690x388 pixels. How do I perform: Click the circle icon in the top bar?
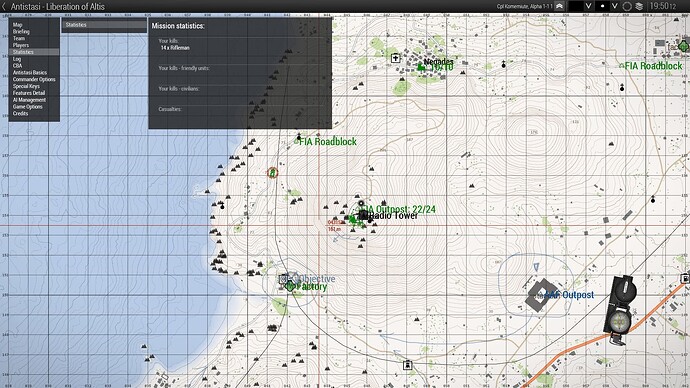(627, 6)
